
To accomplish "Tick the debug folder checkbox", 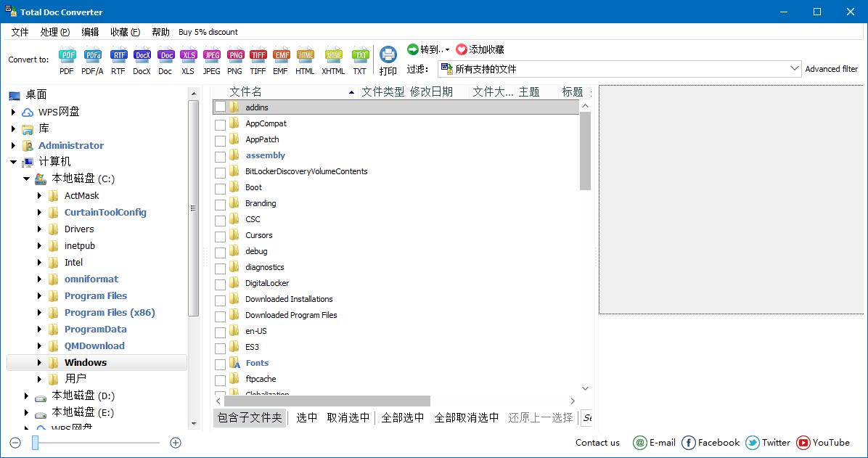I will [221, 253].
